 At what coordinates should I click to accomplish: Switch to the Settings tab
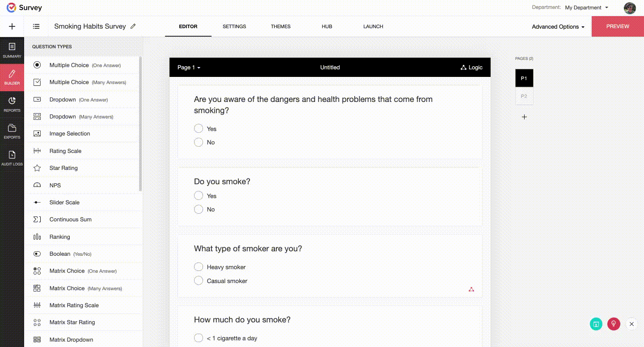234,26
